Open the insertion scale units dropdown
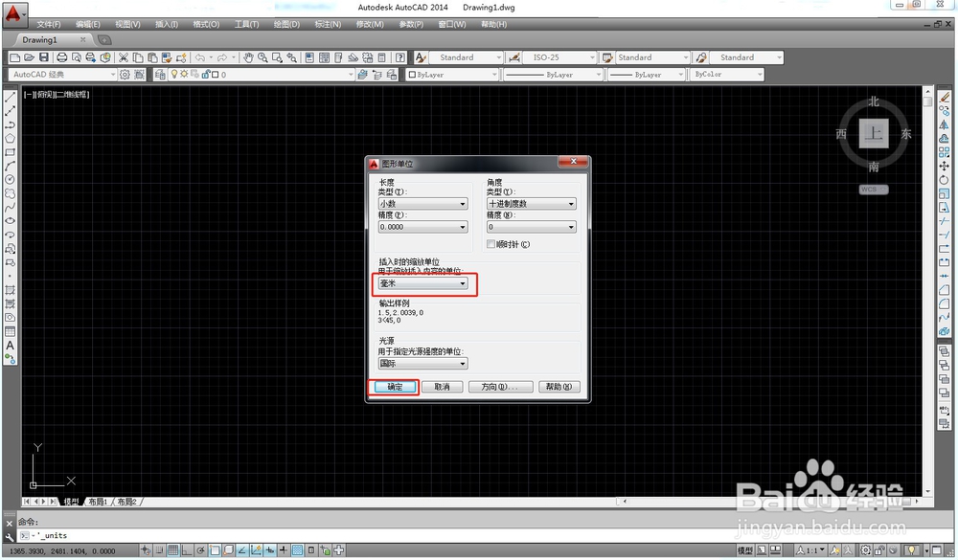Screen dimensions: 958x560 (422, 283)
